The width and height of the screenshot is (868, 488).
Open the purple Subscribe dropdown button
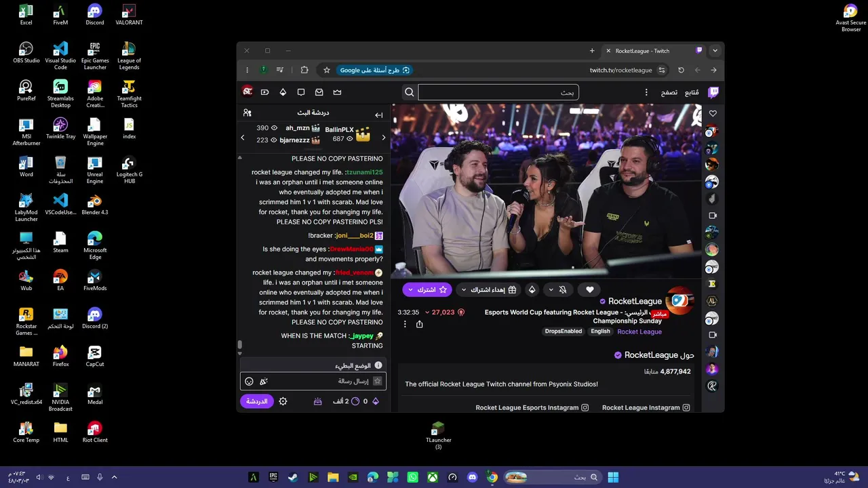(x=427, y=289)
